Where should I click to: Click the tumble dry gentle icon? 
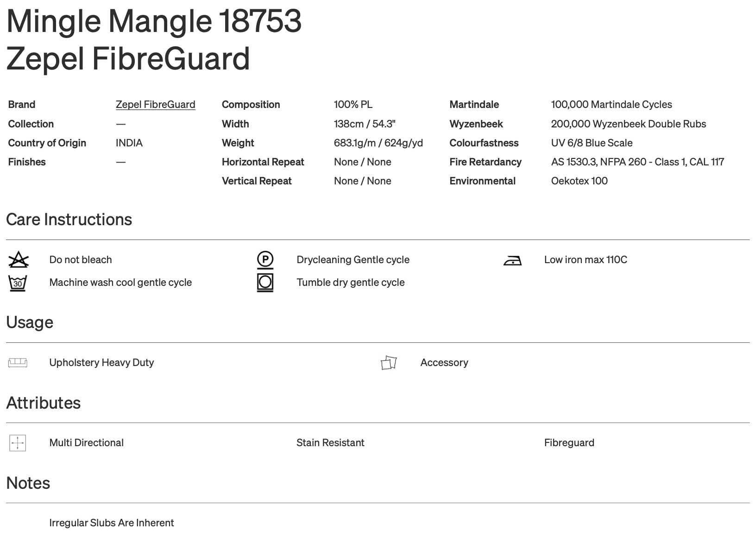265,283
